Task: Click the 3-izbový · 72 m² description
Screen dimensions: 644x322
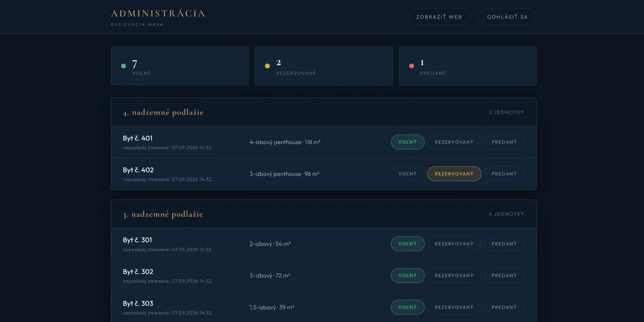Action: click(x=270, y=276)
